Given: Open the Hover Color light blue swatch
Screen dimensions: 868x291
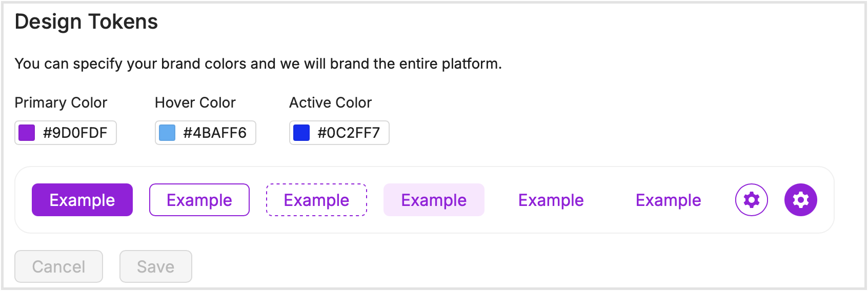Looking at the screenshot, I should (x=167, y=133).
